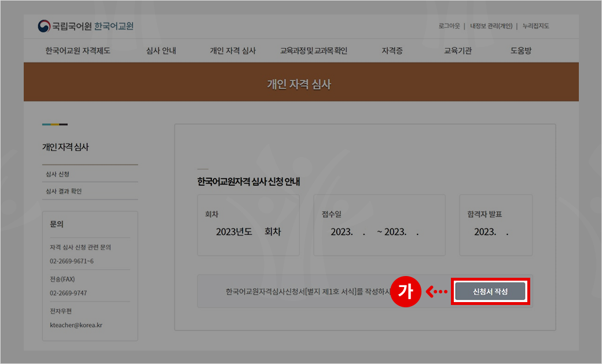Open the 교육과정 및 교과목 확인 menu
Screen dimensions: 602x364
tap(314, 51)
